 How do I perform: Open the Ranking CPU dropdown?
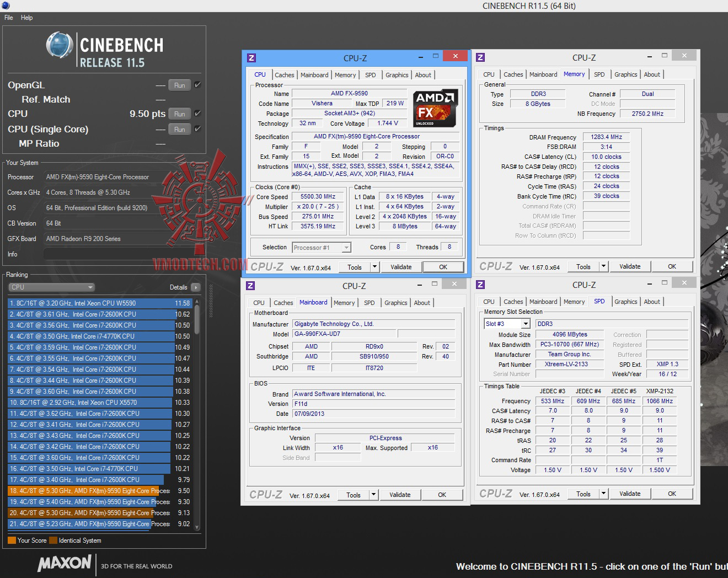tap(52, 287)
